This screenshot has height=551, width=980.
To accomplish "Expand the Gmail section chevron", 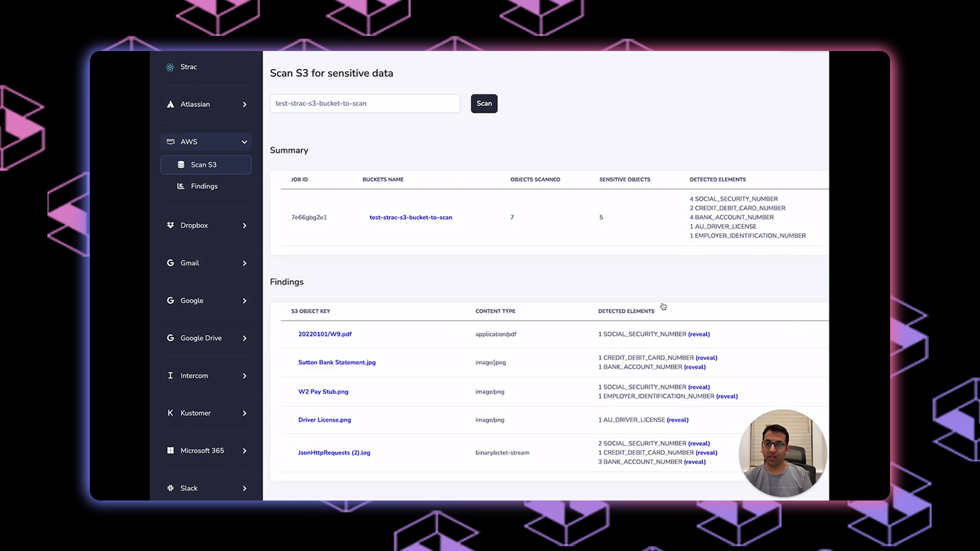I will click(x=244, y=263).
